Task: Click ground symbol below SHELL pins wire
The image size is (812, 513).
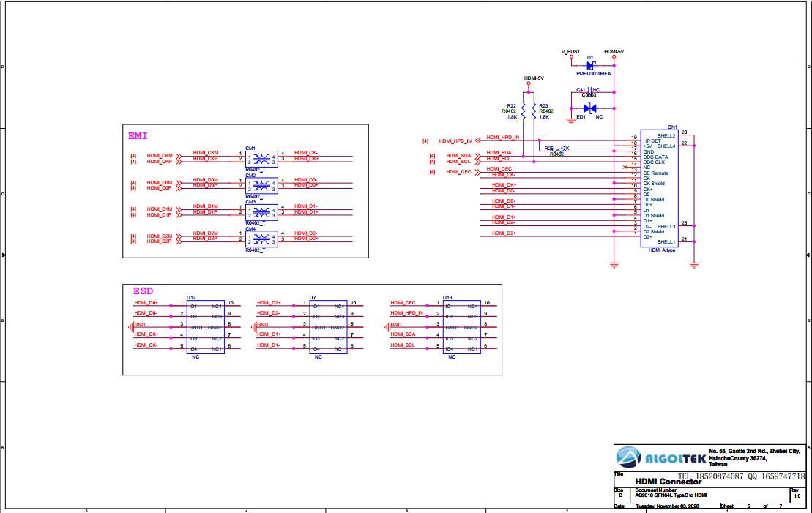Action: point(694,264)
